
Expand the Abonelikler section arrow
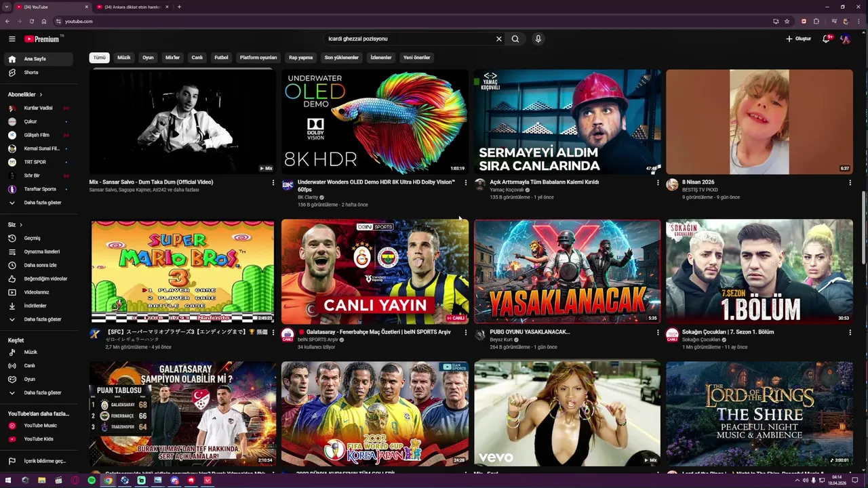tap(41, 94)
